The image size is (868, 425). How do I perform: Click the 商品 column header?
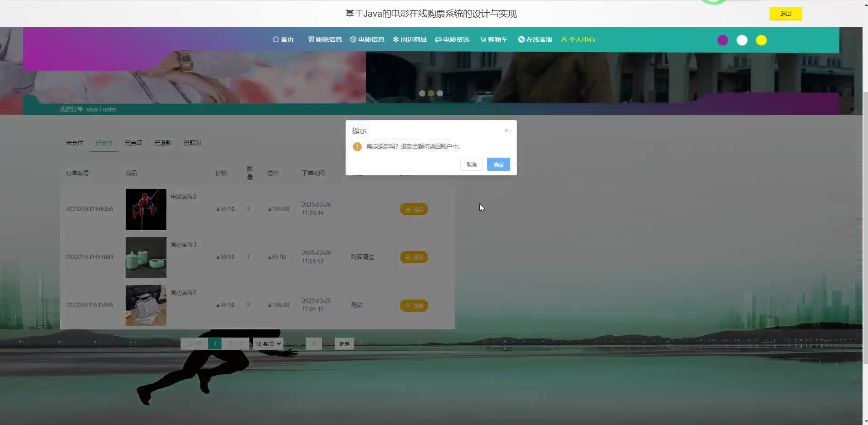(x=132, y=173)
